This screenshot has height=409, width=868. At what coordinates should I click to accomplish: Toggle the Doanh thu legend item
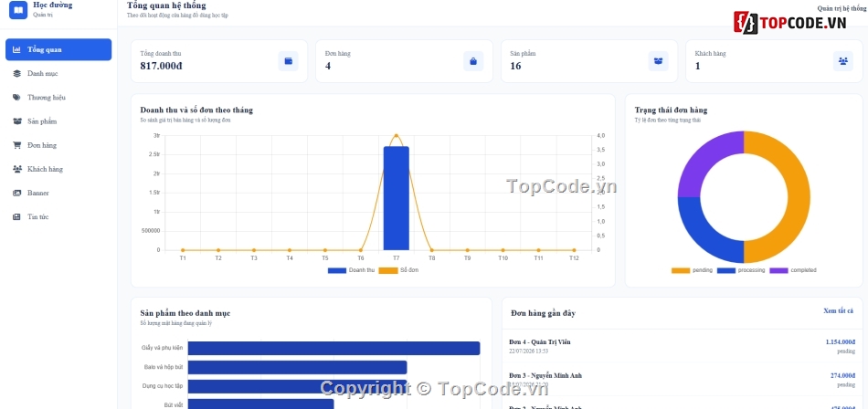[x=351, y=270]
